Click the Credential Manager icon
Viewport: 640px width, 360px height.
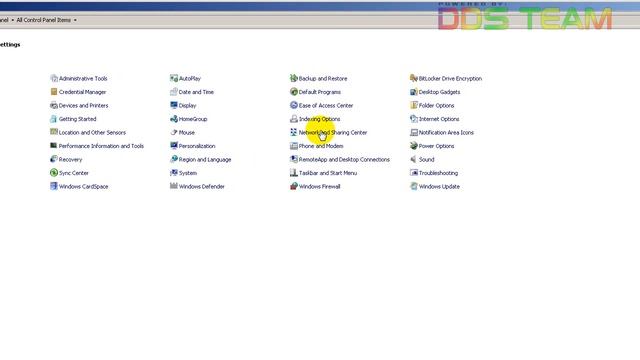click(54, 92)
